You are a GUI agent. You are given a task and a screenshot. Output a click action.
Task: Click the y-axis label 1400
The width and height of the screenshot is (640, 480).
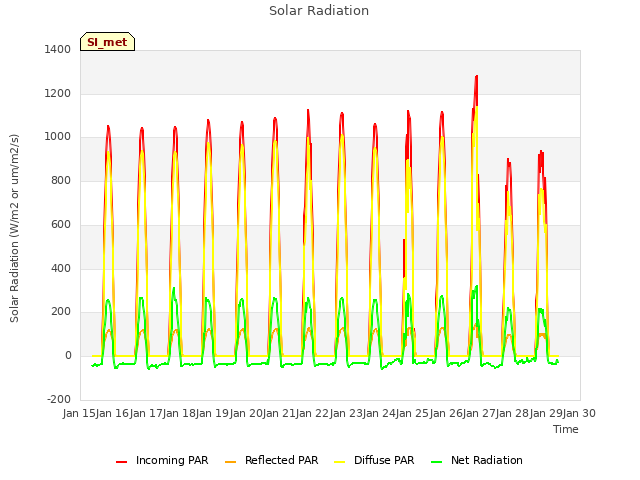click(58, 49)
